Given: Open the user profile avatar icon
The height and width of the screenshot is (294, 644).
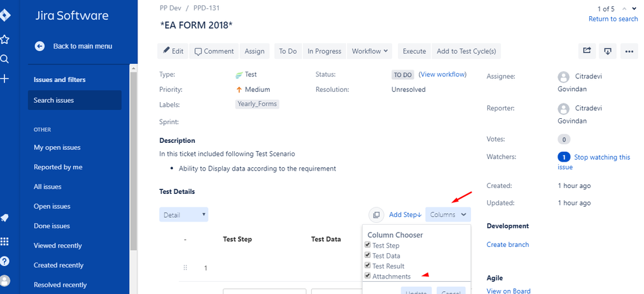Looking at the screenshot, I should [5, 281].
